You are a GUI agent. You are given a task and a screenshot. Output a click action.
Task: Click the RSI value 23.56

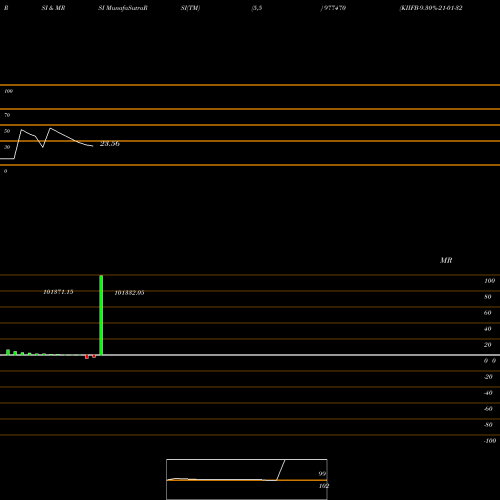pos(110,144)
